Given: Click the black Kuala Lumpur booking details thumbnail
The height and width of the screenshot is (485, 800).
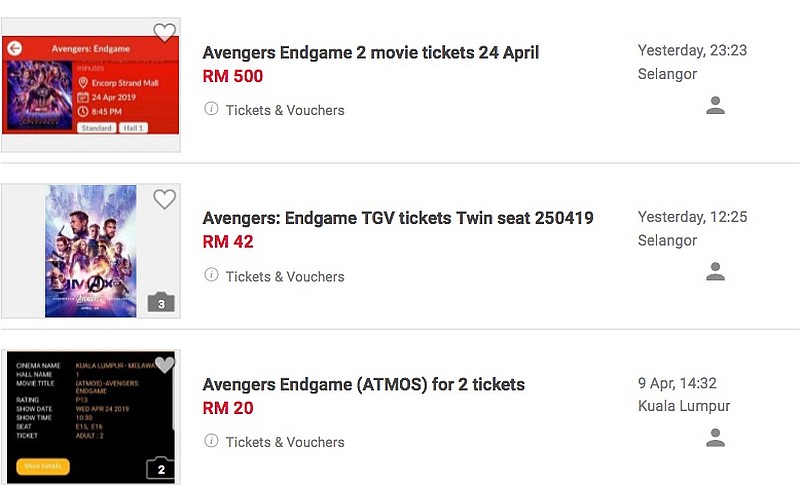Looking at the screenshot, I should pos(91,417).
